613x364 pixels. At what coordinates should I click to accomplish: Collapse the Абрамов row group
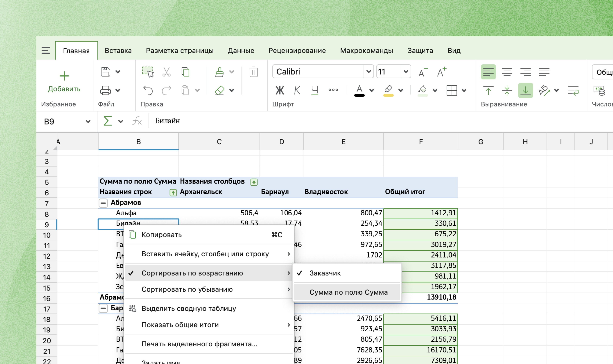coord(103,203)
